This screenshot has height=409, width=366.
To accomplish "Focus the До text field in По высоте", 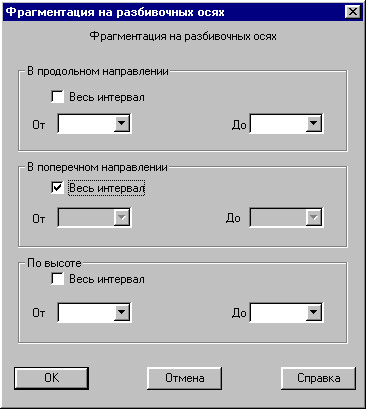I will click(x=278, y=312).
